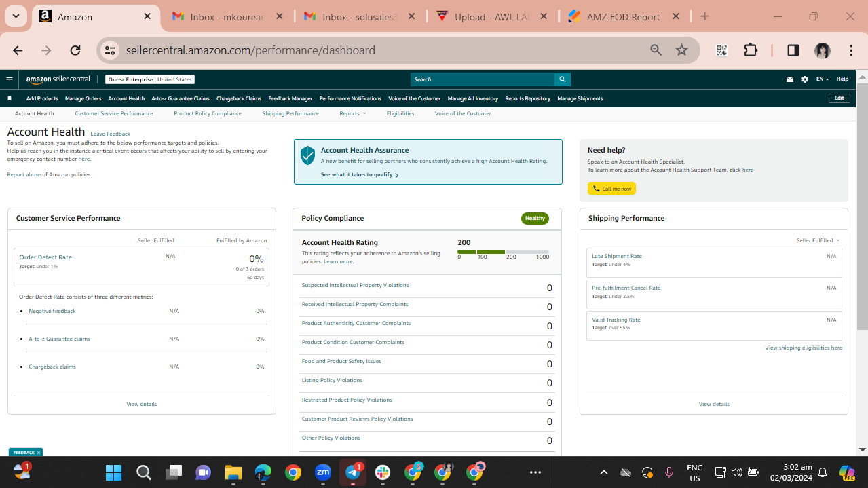Open Feedback Manager in the favorites bar

click(x=290, y=98)
